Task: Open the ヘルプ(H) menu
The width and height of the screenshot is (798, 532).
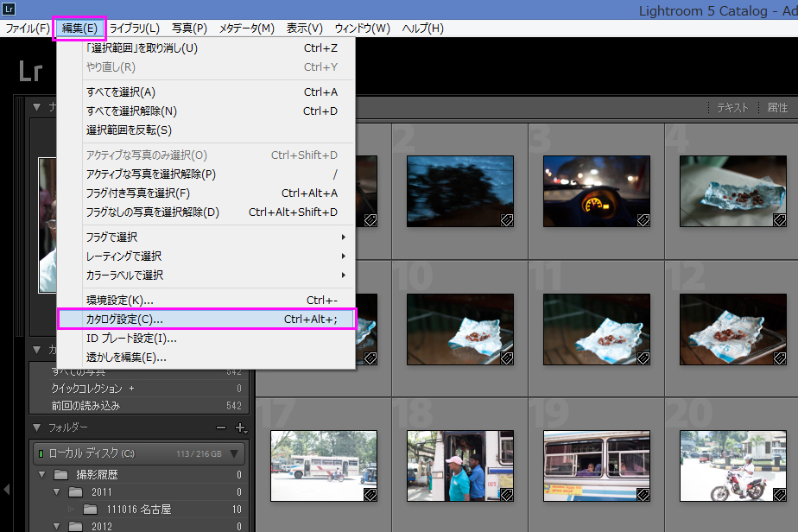Action: click(x=423, y=28)
